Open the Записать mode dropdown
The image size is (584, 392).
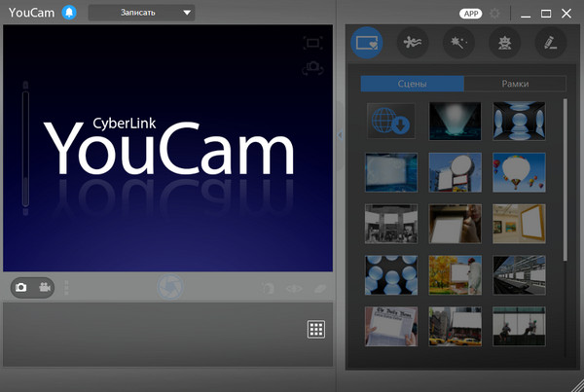[141, 13]
